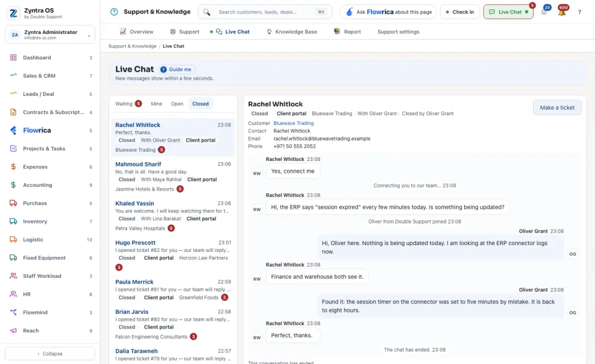Image resolution: width=595 pixels, height=364 pixels.
Task: Open Dashboard from sidebar icon
Action: pos(13,58)
